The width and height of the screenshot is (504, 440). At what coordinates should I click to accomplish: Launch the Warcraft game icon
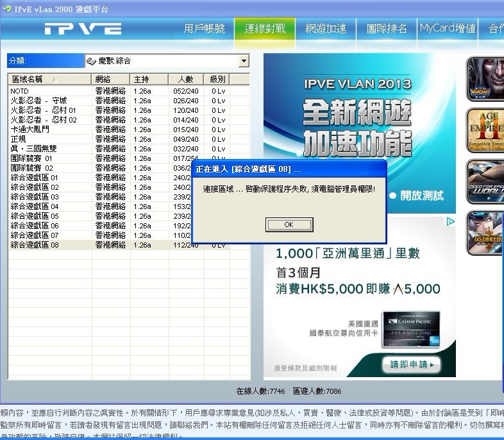tap(485, 79)
